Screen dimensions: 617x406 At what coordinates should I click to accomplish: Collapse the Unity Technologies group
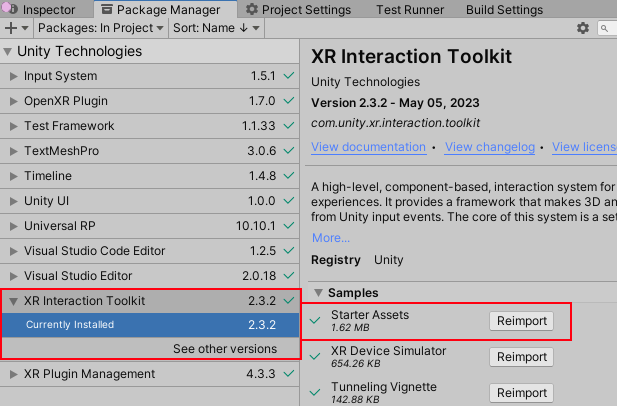click(8, 51)
